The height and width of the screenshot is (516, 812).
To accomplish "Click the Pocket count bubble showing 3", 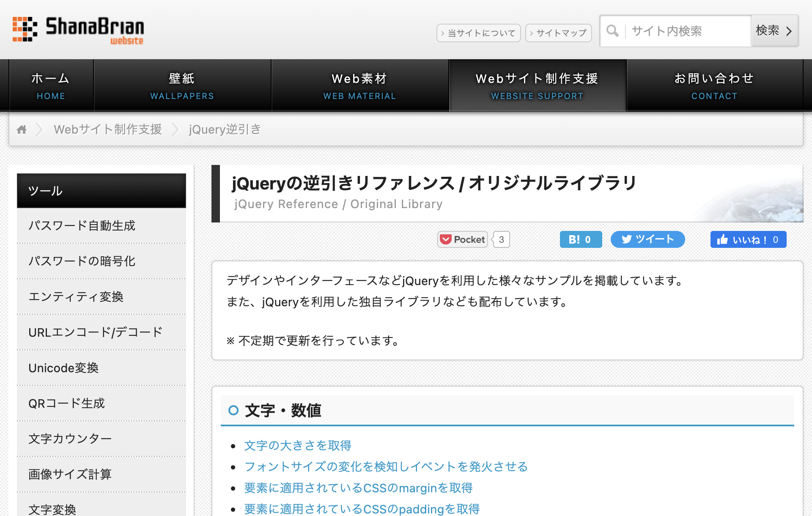I will point(501,239).
